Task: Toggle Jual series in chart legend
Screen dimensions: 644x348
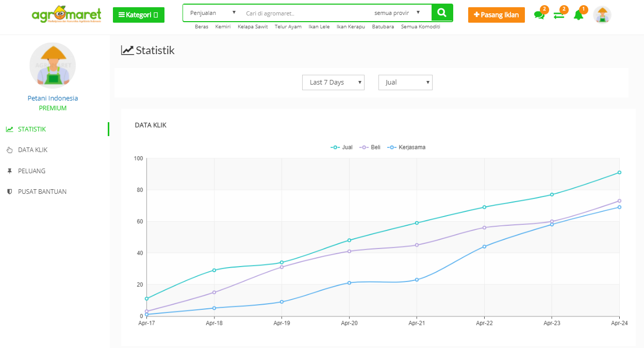Action: 342,147
